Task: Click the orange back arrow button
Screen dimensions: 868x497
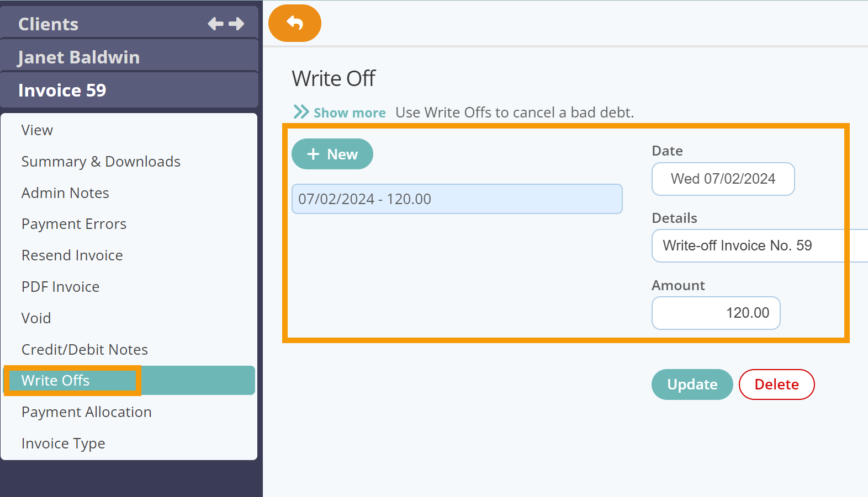Action: 294,23
